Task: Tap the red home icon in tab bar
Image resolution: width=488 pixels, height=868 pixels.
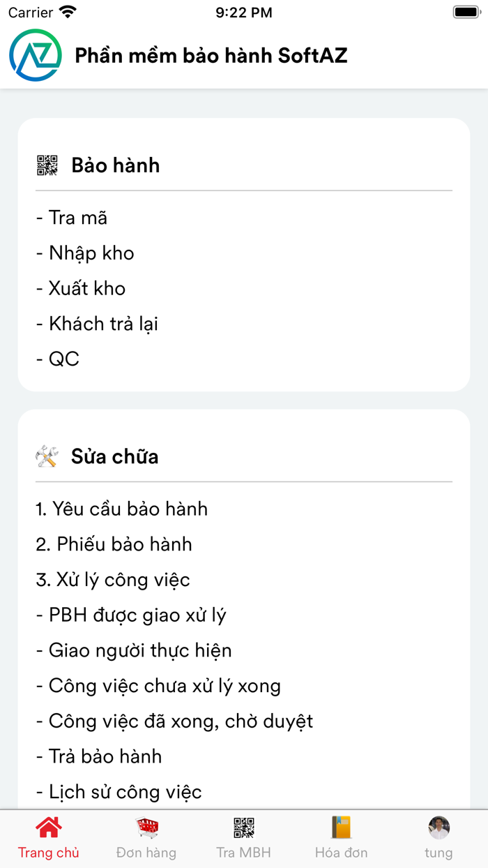Action: click(48, 828)
